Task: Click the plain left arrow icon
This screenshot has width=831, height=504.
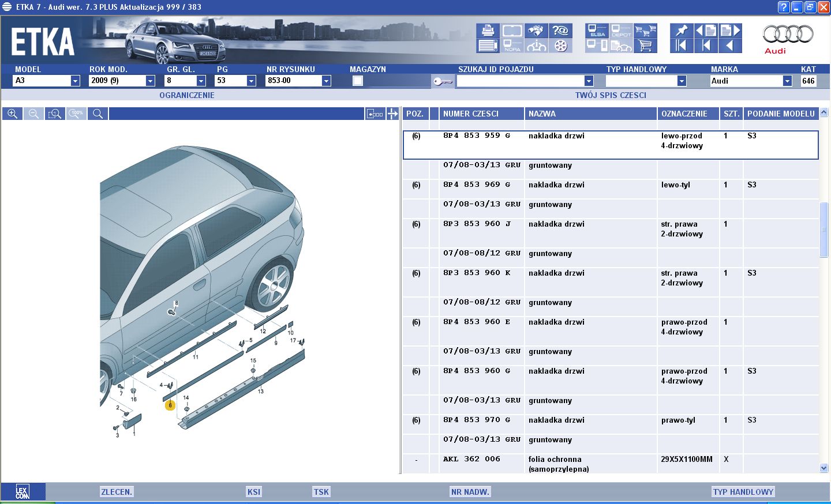Action: tap(730, 46)
